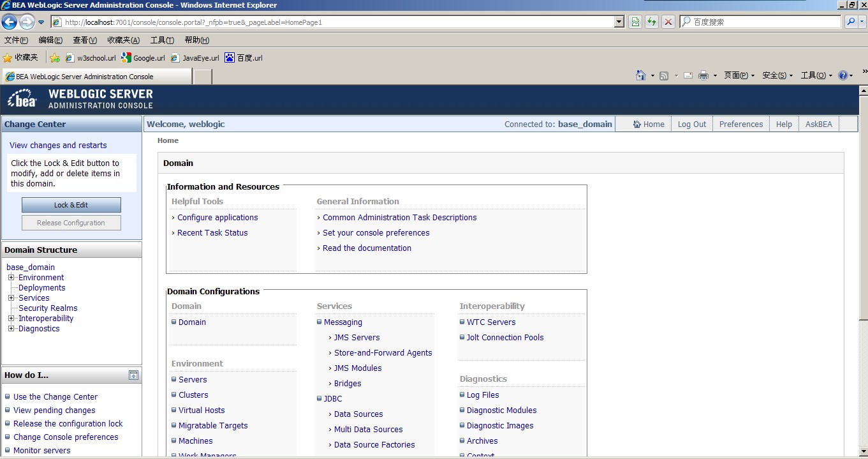Select the BEA WebLogic Server Administration Console tab
This screenshot has height=459, width=868.
coord(96,77)
